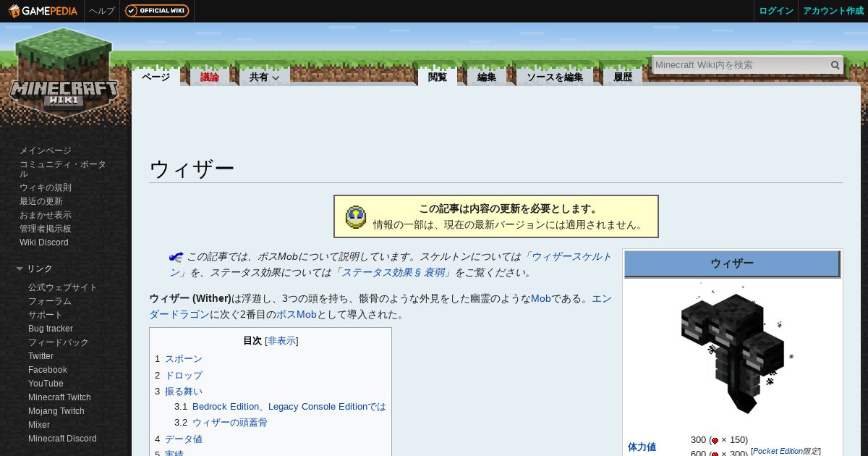This screenshot has width=868, height=456.
Task: Click the Minecraft Wiki grass block logo
Action: pos(64,72)
